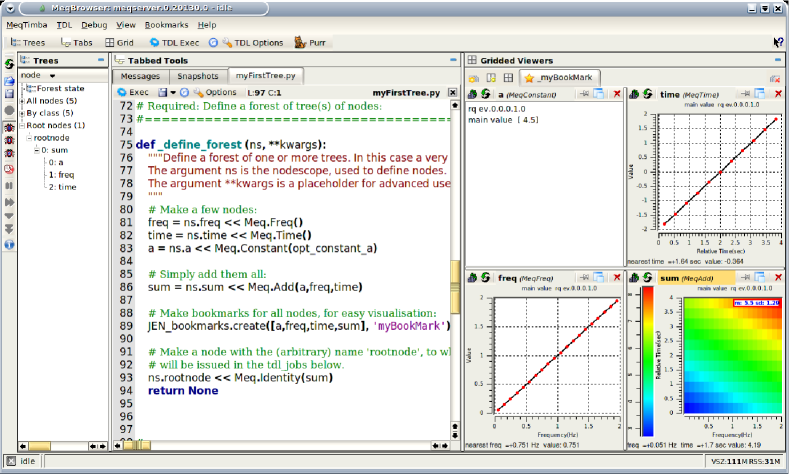Screen dimensions: 789x474
Task: Switch to the Snapshots tab
Action: [197, 76]
